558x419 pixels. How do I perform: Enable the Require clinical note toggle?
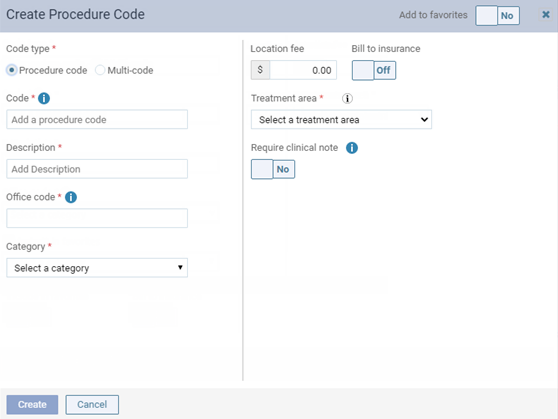coord(273,169)
